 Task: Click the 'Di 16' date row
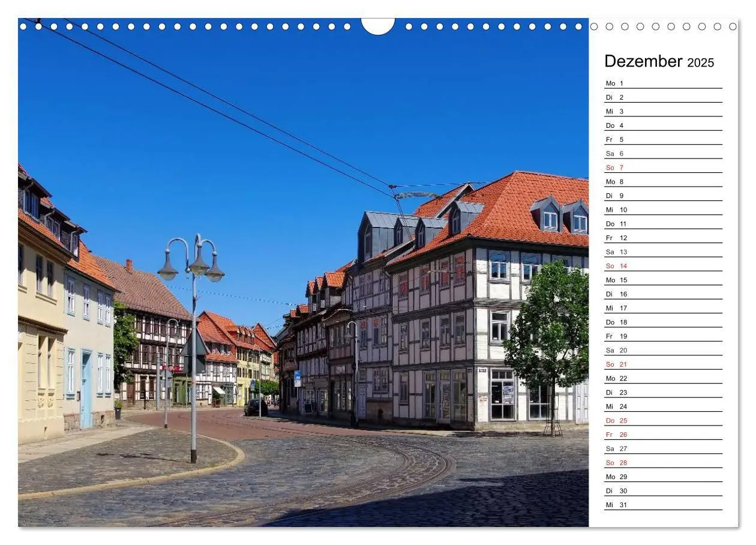663,294
